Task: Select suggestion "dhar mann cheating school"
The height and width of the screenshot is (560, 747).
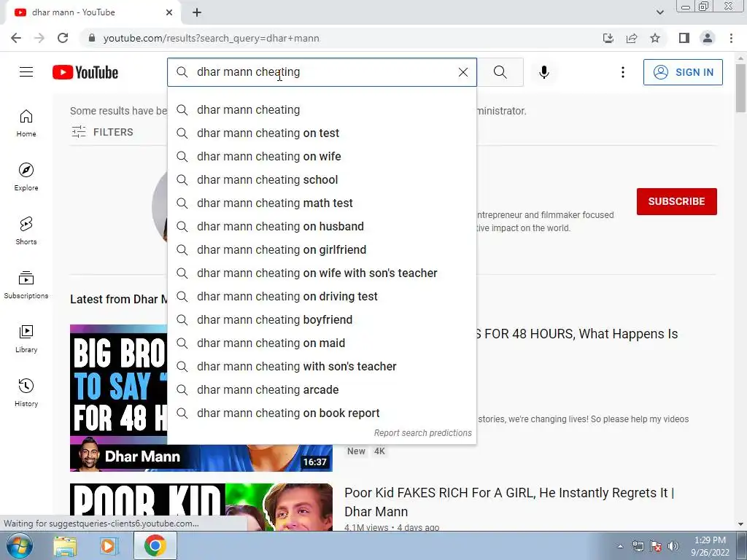Action: [x=322, y=180]
